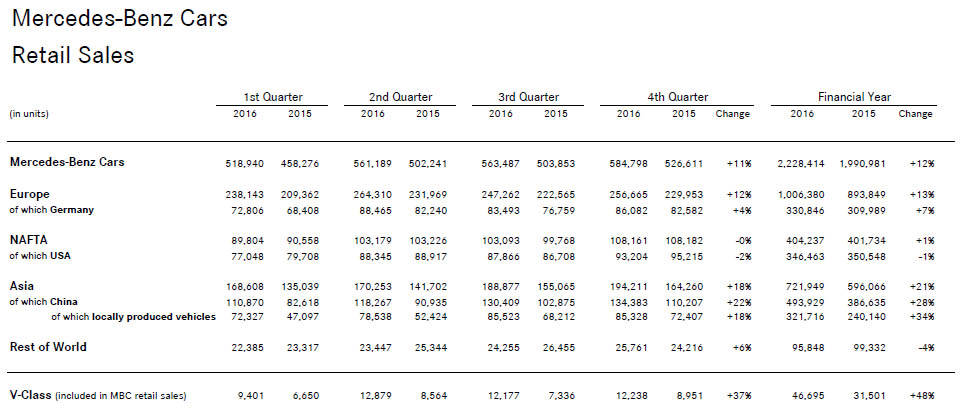This screenshot has height=415, width=961.
Task: Select the Rest of World row label
Action: click(x=48, y=346)
